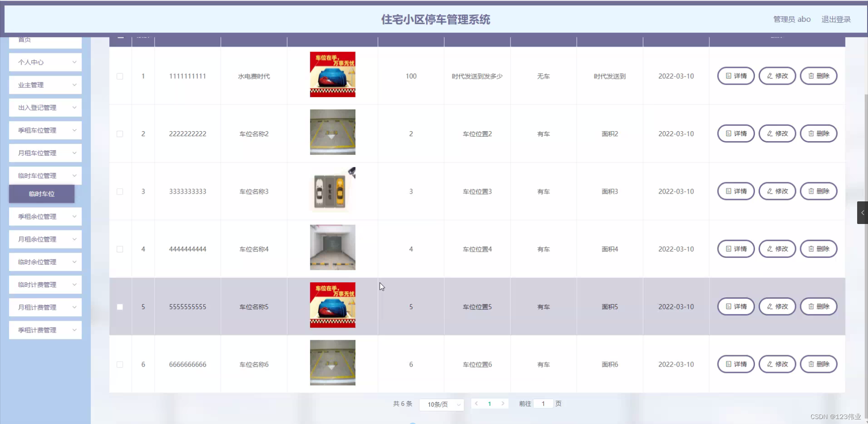The width and height of the screenshot is (868, 424).
Task: Expand the 月租计费管理 section
Action: pyautogui.click(x=45, y=307)
